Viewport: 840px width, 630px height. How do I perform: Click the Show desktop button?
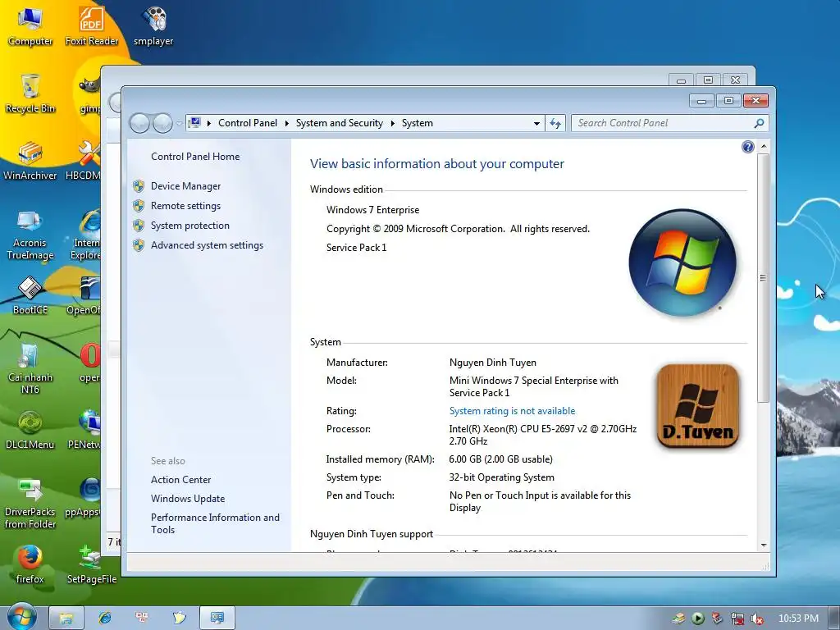834,618
